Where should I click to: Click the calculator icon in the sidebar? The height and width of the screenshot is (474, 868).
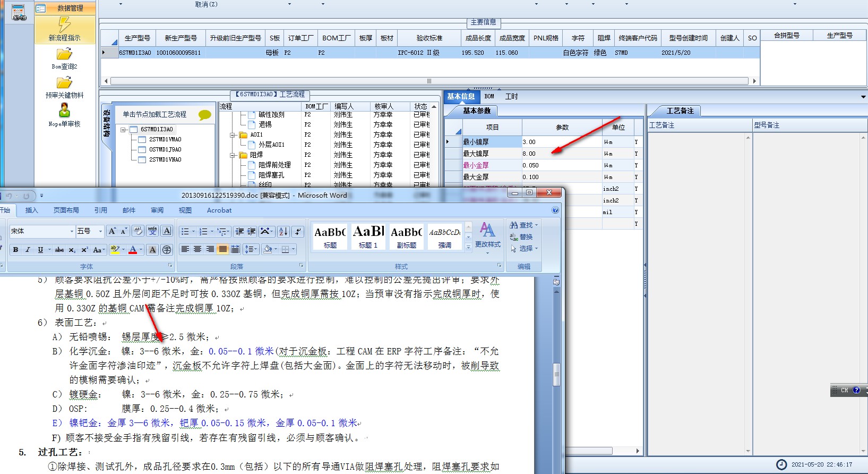[19, 13]
